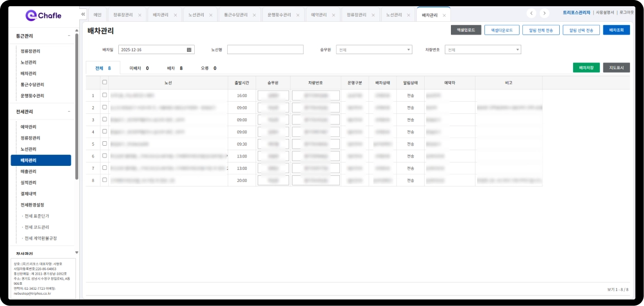Screen dimensions: 644x306
Task: Collapse the 통근관리 sidebar section
Action: [69, 36]
